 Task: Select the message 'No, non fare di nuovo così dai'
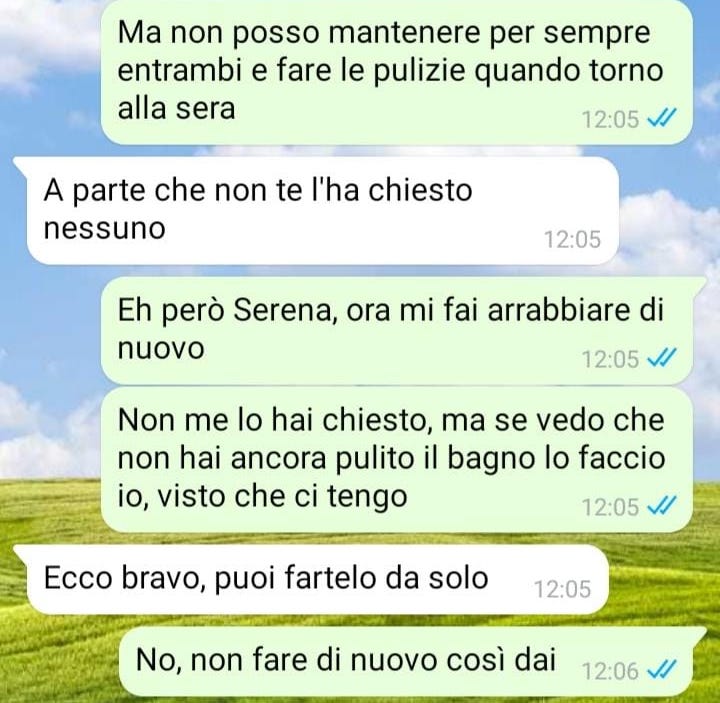pos(411,661)
